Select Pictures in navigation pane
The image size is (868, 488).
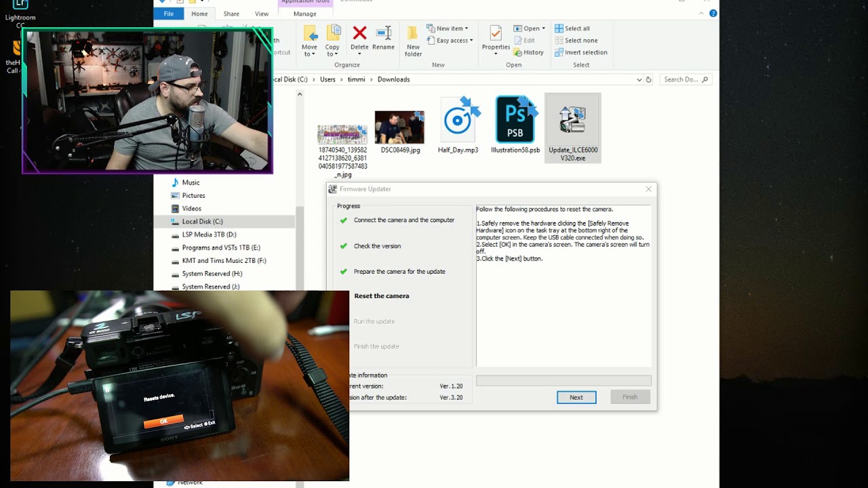coord(193,195)
